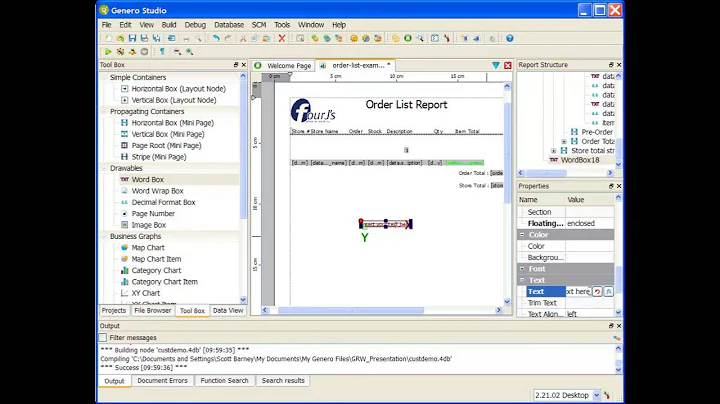
Task: Click the red X Delete toolbar icon
Action: (282, 39)
